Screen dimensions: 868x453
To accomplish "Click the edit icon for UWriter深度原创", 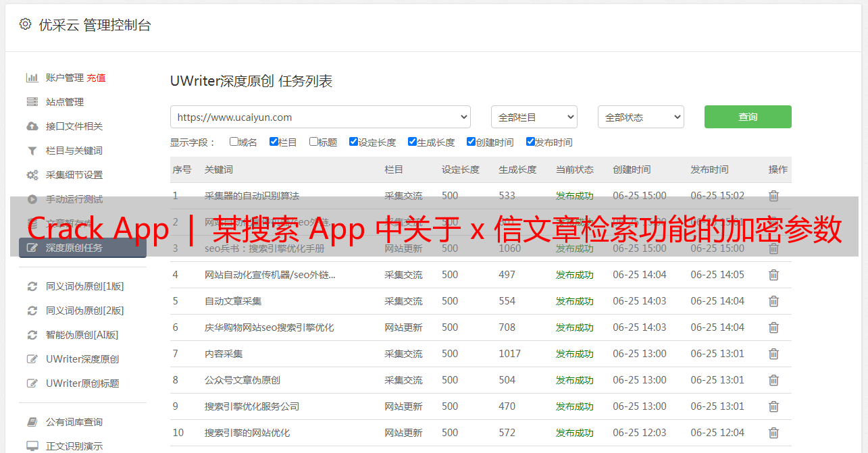I will [x=32, y=359].
